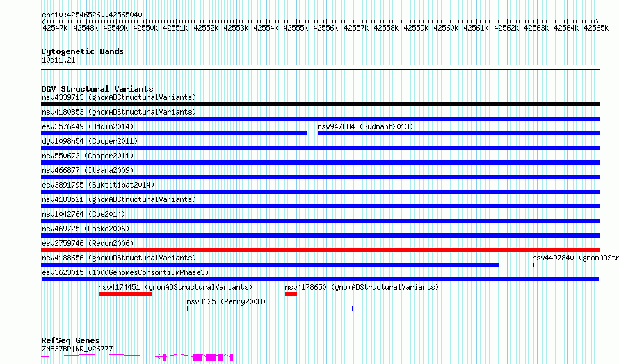Open variant nsv4174451 label
The height and width of the screenshot is (364, 619).
coord(175,287)
